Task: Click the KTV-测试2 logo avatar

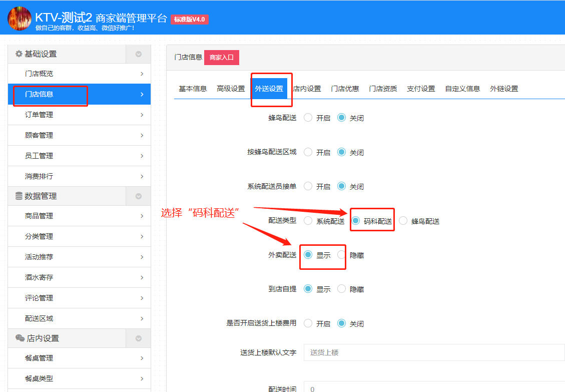Action: pos(19,20)
